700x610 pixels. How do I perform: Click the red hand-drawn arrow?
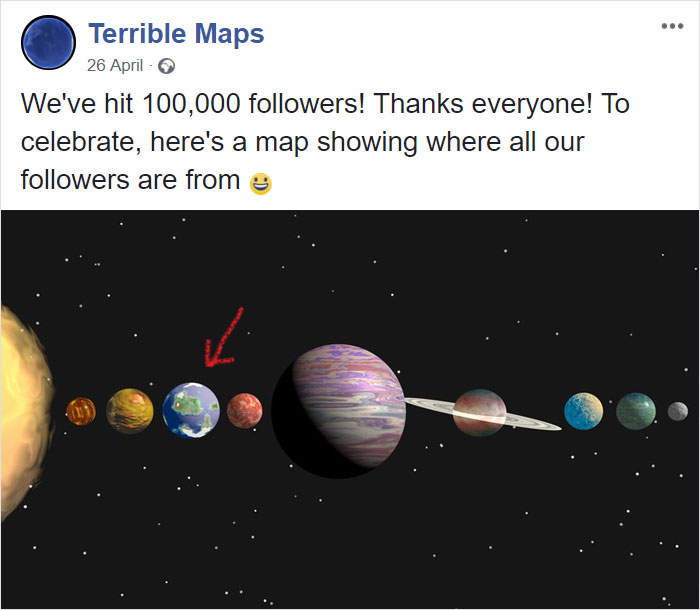click(223, 338)
